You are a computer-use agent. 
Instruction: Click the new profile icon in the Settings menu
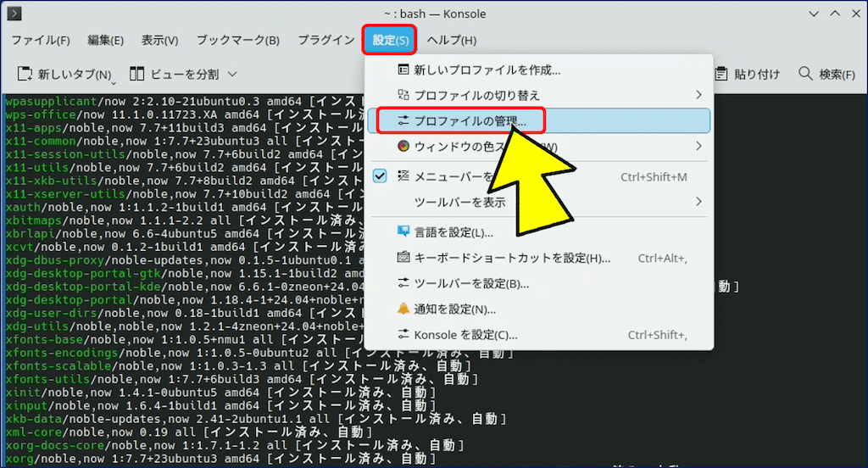click(403, 70)
